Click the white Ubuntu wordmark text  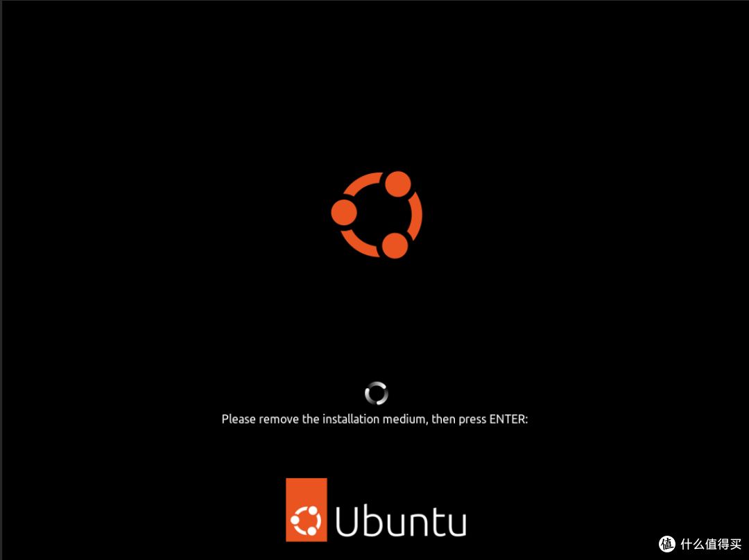tap(401, 521)
